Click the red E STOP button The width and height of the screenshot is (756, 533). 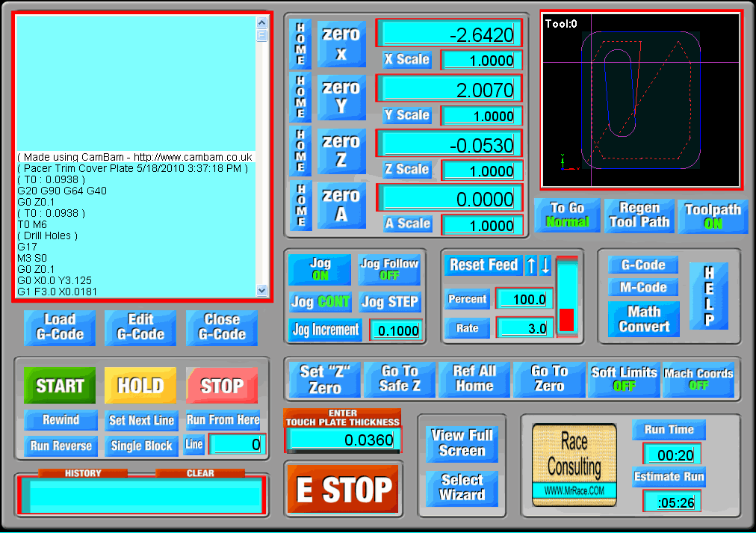pyautogui.click(x=344, y=490)
